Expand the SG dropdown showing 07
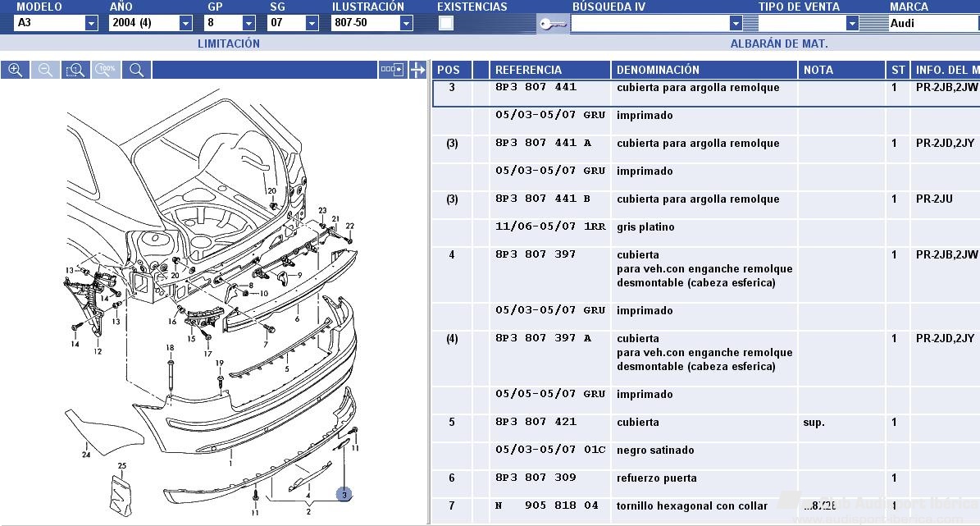The width and height of the screenshot is (980, 526). click(312, 23)
